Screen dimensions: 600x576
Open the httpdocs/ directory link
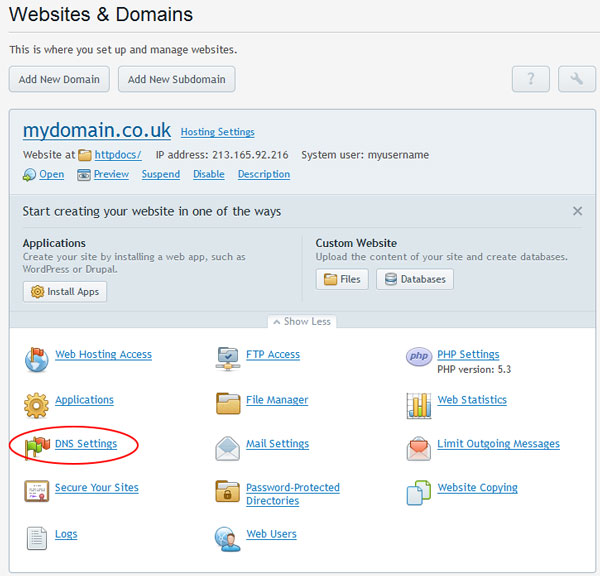pyautogui.click(x=118, y=155)
